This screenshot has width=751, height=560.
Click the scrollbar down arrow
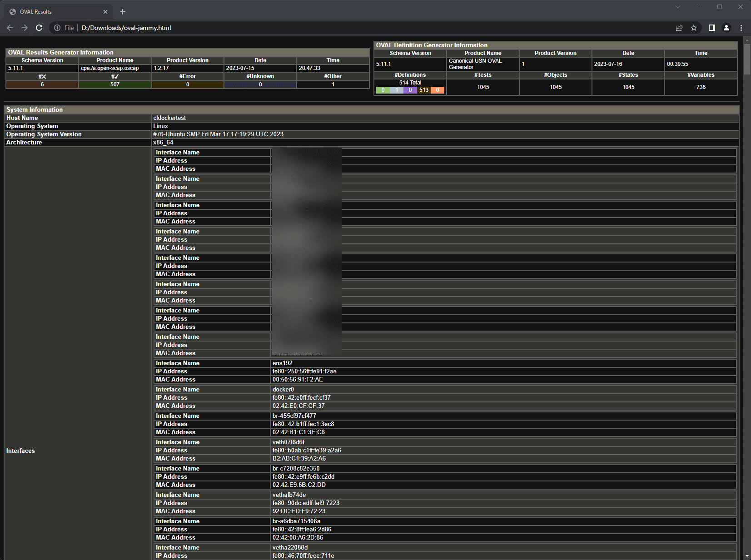click(x=747, y=556)
